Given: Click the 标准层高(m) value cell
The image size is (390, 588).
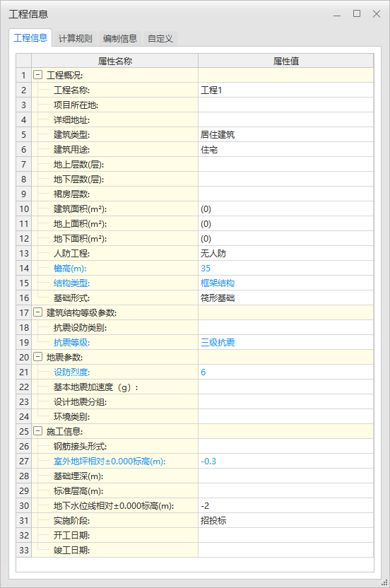Looking at the screenshot, I should (x=285, y=491).
